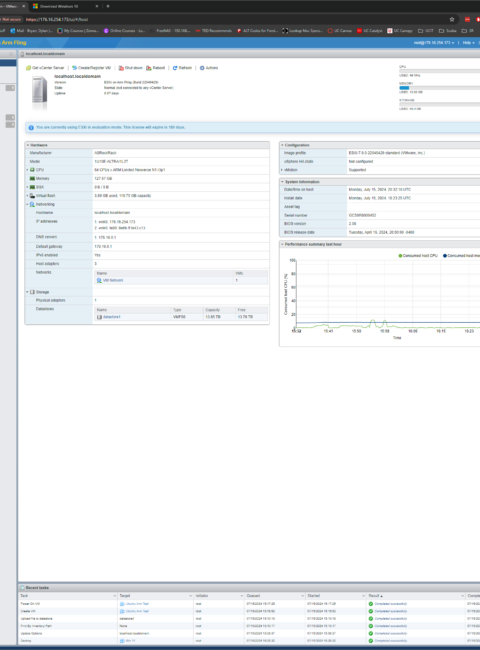This screenshot has width=480, height=650.
Task: Click the VM Network icon
Action: (x=99, y=280)
